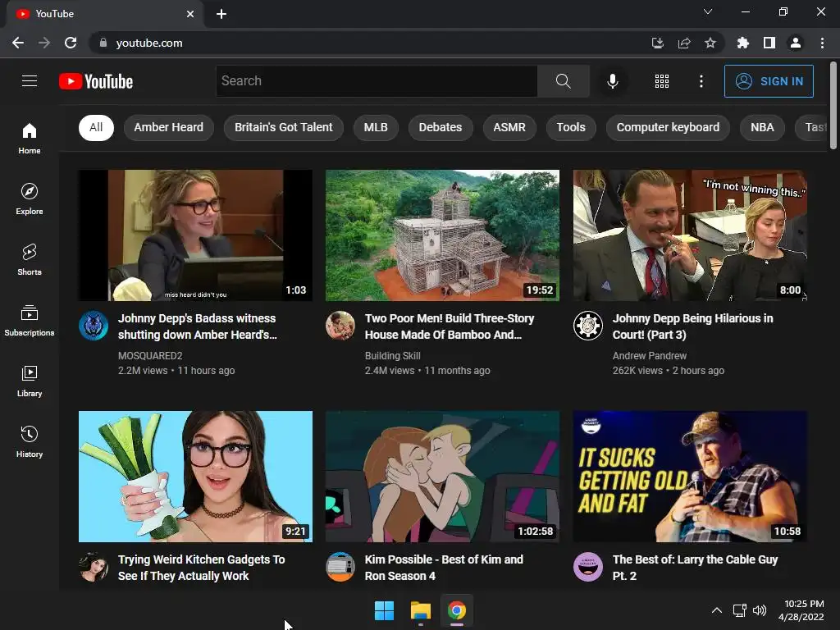The image size is (840, 630).
Task: Go to Home in the sidebar
Action: point(30,138)
